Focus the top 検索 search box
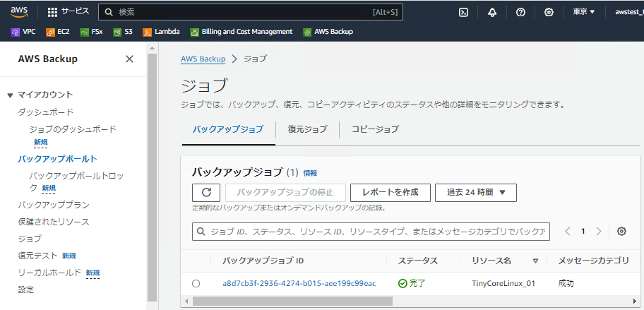The height and width of the screenshot is (310, 644). pyautogui.click(x=251, y=12)
